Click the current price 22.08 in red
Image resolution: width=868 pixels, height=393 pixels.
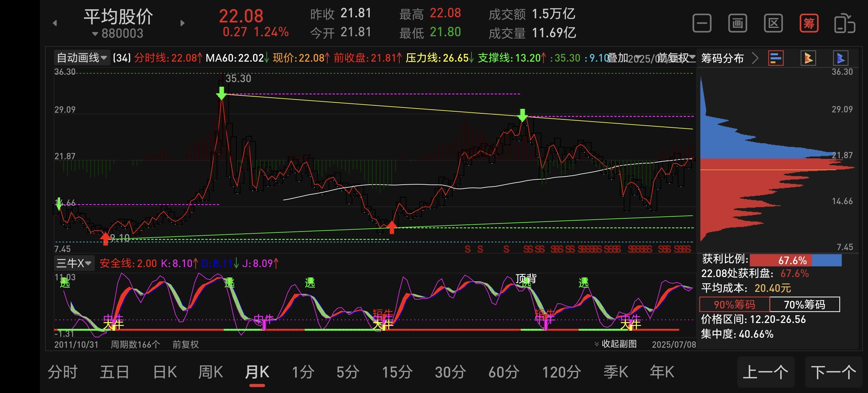point(241,16)
